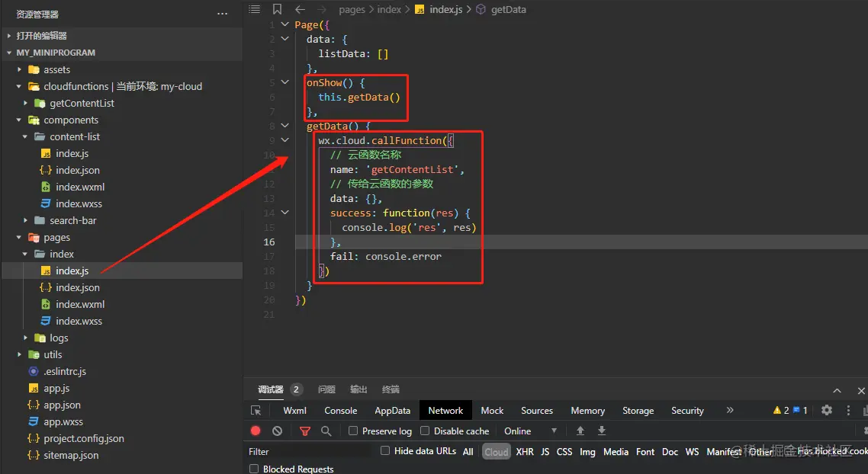Open devtools three-dot menu
This screenshot has height=474, width=868.
pyautogui.click(x=848, y=410)
